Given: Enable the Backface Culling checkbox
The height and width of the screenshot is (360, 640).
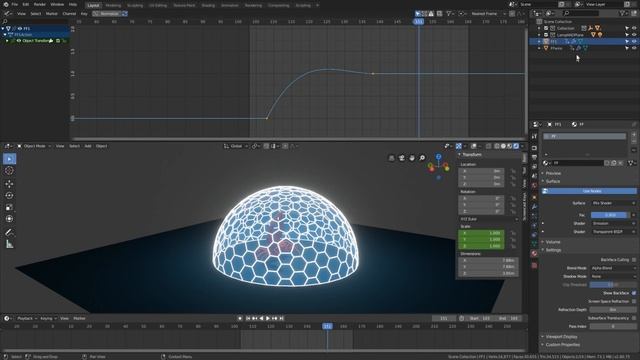Looking at the screenshot, I should point(634,260).
